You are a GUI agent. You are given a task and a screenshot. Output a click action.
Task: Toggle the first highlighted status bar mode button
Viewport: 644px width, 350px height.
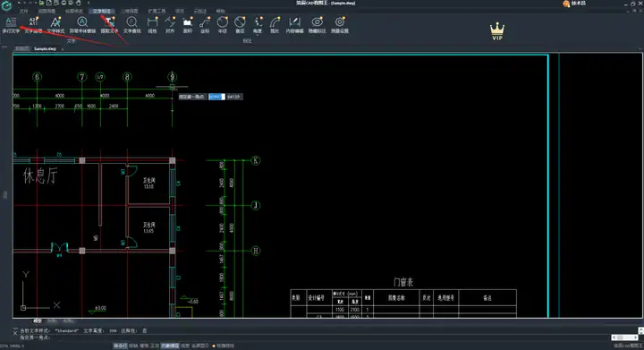click(121, 346)
